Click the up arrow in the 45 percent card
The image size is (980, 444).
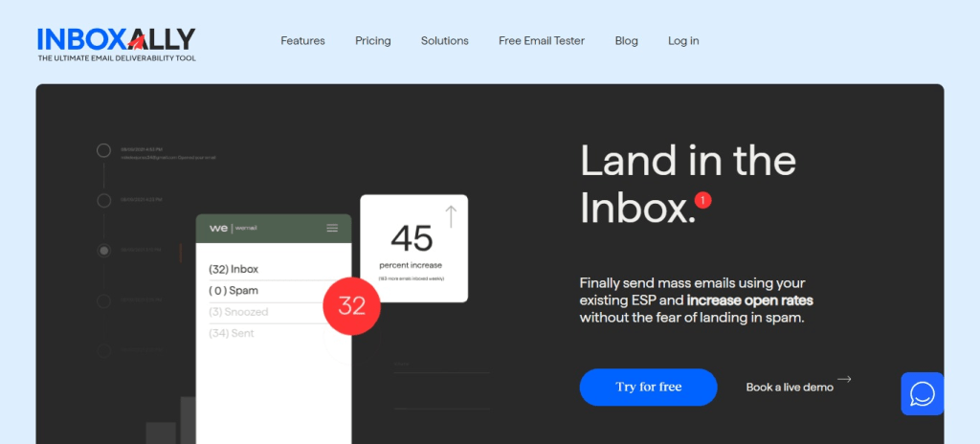click(x=451, y=216)
